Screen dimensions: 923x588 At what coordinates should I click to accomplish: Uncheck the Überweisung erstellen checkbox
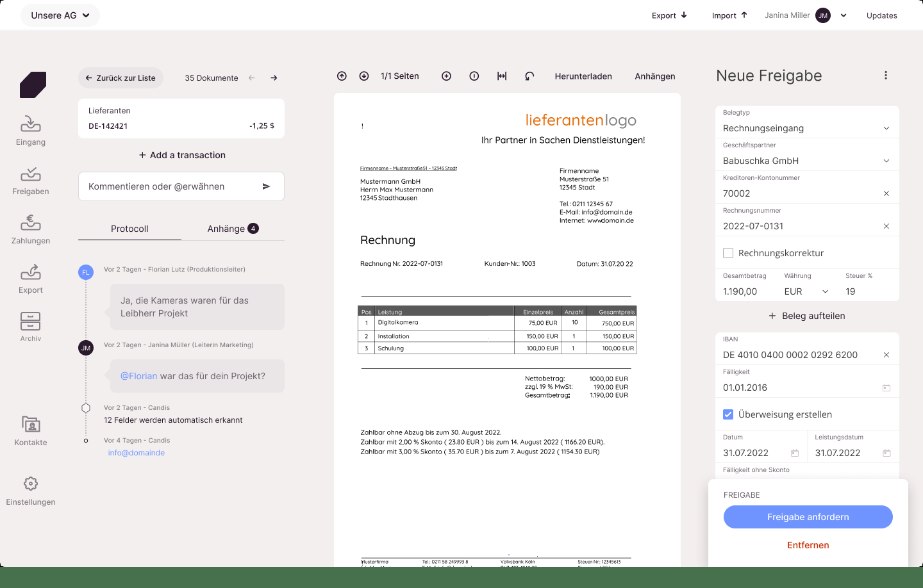point(728,414)
